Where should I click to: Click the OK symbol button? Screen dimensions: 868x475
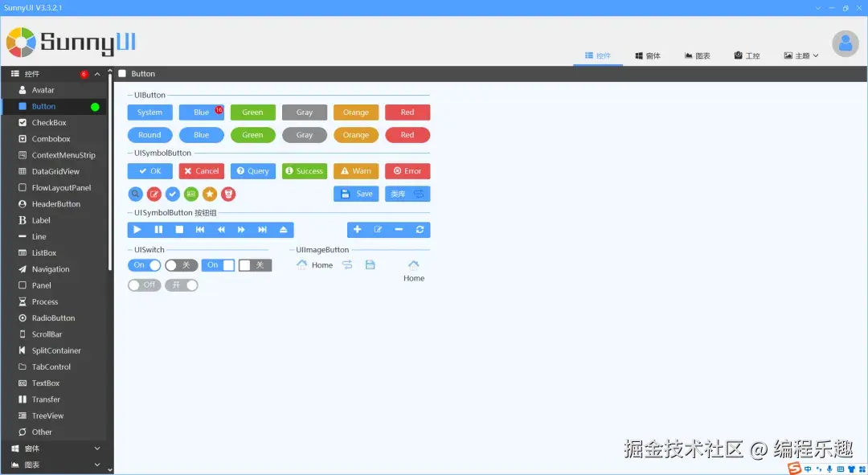click(x=150, y=171)
